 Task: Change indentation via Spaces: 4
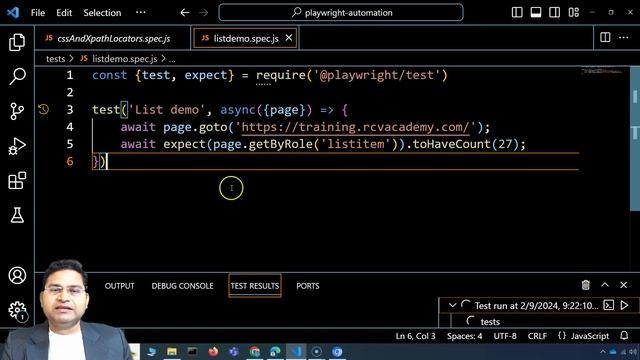pyautogui.click(x=464, y=336)
